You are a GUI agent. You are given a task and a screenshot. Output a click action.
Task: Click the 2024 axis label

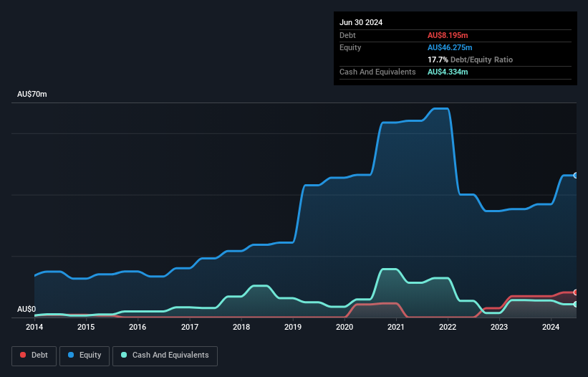(551, 327)
